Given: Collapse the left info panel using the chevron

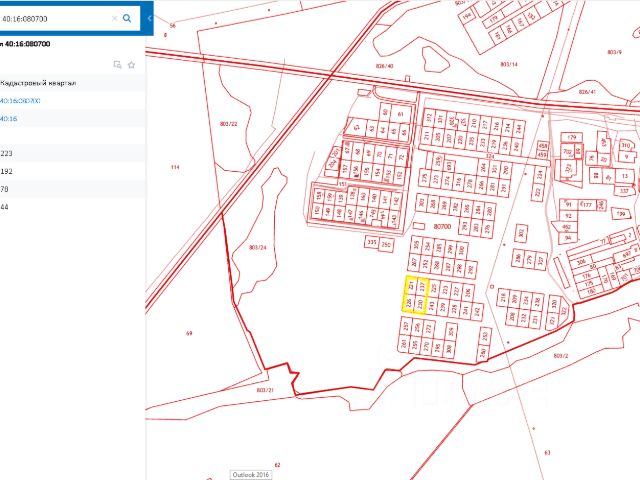Looking at the screenshot, I should tap(149, 18).
